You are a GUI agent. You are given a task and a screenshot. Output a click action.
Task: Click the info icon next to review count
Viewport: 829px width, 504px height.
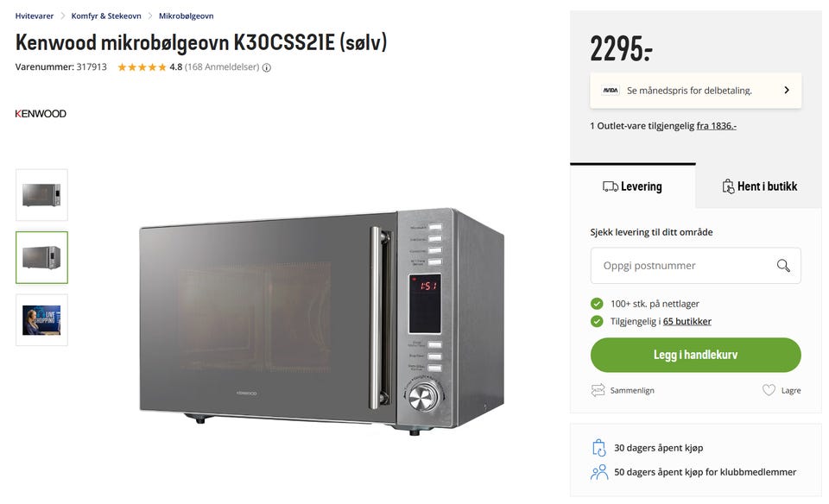tap(267, 67)
